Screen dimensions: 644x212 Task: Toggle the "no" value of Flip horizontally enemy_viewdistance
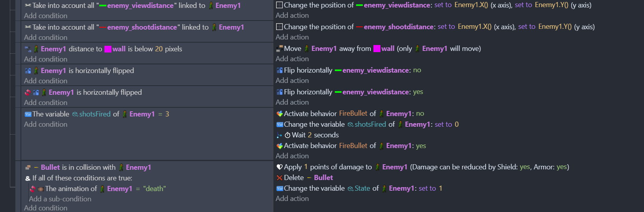[417, 70]
